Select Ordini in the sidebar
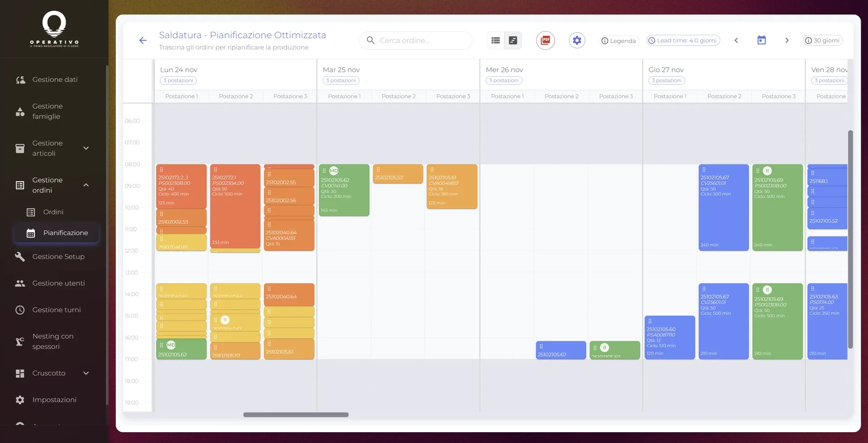The image size is (868, 443). point(53,212)
